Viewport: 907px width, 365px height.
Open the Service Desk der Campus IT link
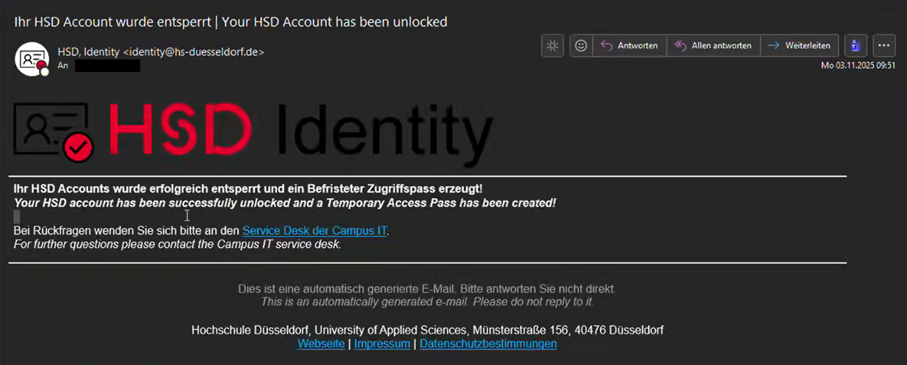[314, 231]
